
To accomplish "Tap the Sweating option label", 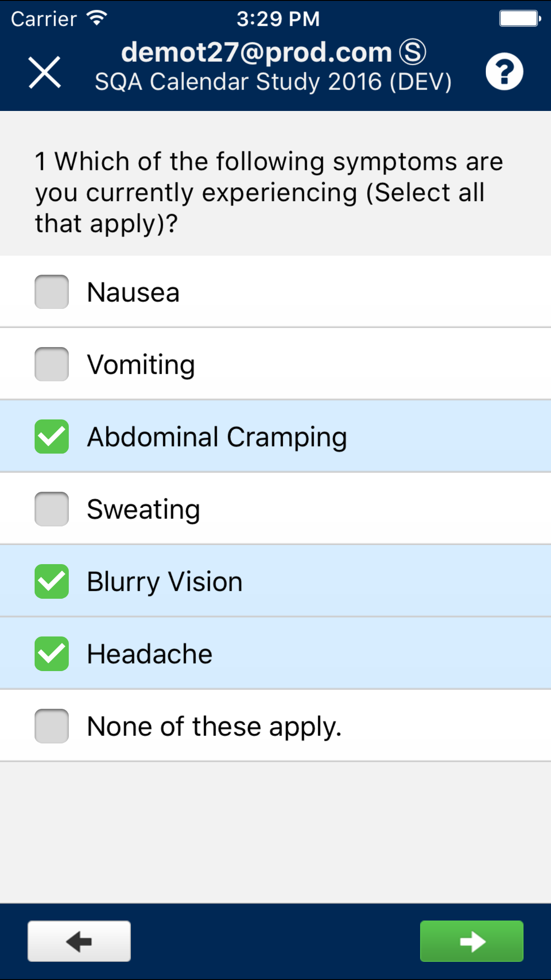I will click(x=143, y=510).
